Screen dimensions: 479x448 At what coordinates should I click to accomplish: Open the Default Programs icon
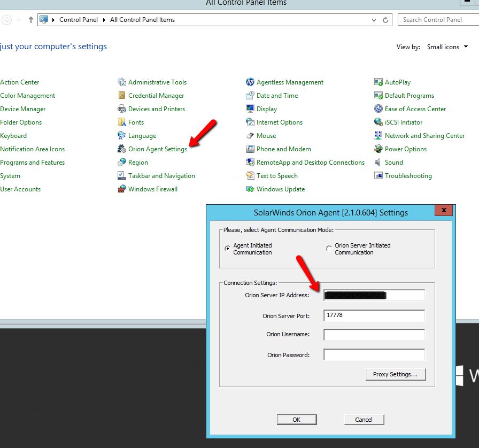tap(378, 96)
